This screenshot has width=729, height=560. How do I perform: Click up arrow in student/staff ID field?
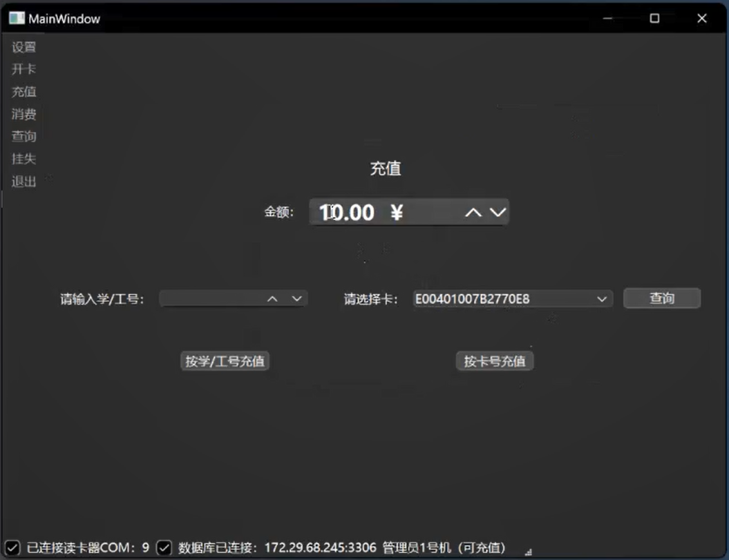[273, 299]
